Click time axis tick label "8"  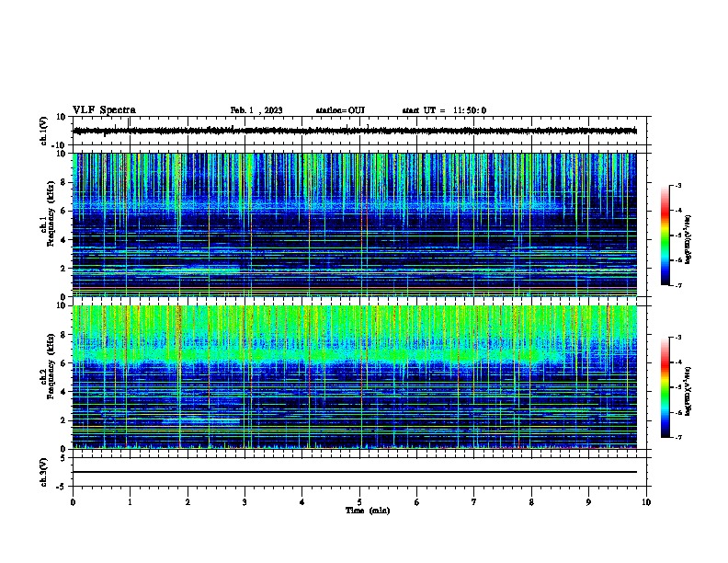click(x=531, y=502)
